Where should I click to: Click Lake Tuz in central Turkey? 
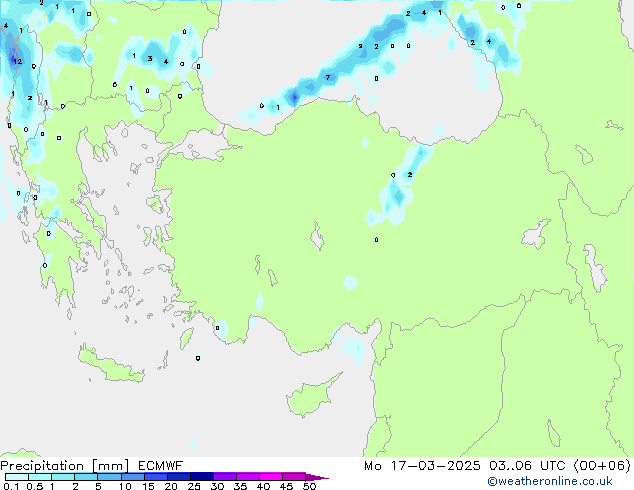pos(317,237)
